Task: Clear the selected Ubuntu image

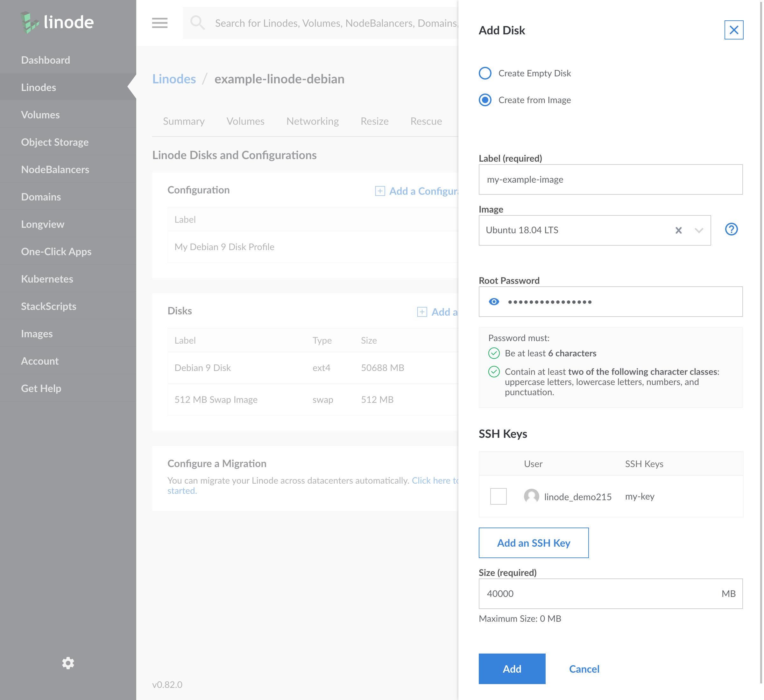Action: 678,230
